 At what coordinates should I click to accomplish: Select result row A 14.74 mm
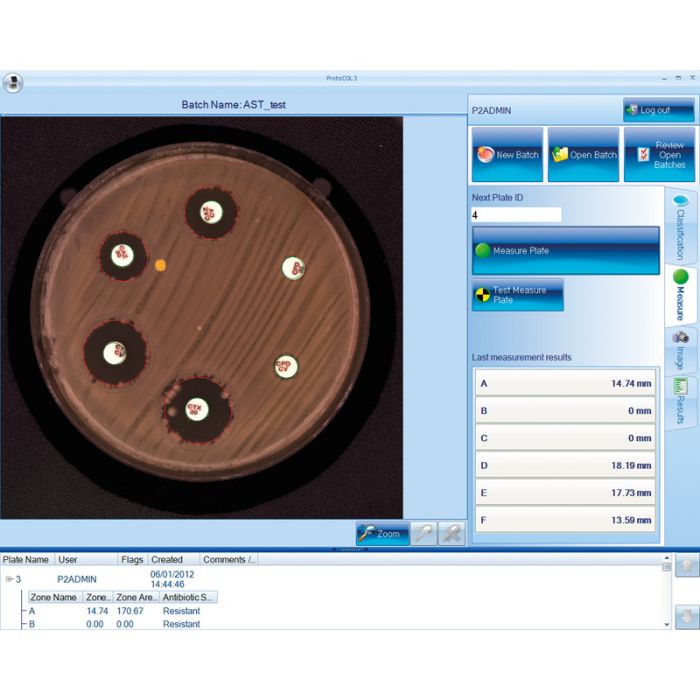[x=565, y=383]
